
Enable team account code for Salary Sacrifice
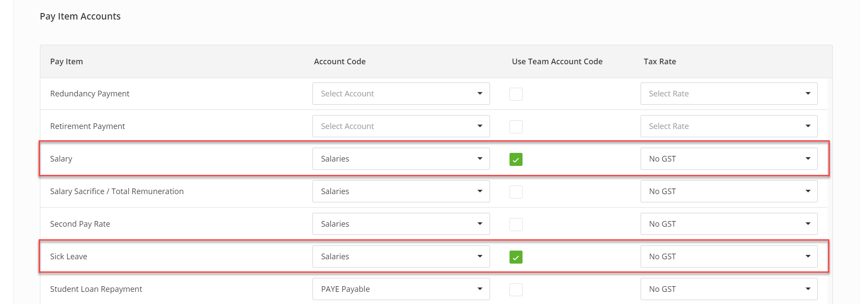click(516, 192)
